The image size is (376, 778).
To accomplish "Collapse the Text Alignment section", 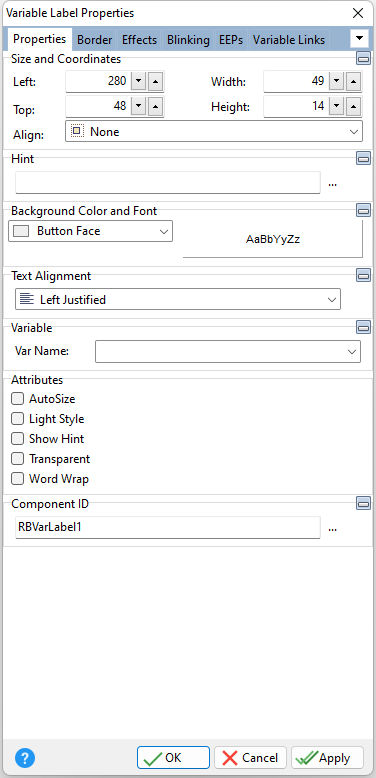I will pyautogui.click(x=364, y=275).
